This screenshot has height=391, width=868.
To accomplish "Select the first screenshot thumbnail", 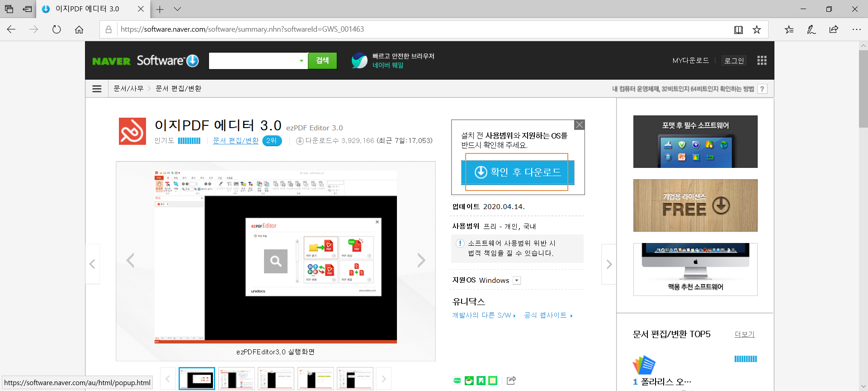I will point(197,379).
